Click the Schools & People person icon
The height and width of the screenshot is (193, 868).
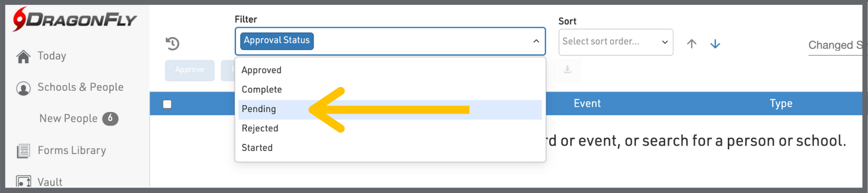[x=23, y=88]
